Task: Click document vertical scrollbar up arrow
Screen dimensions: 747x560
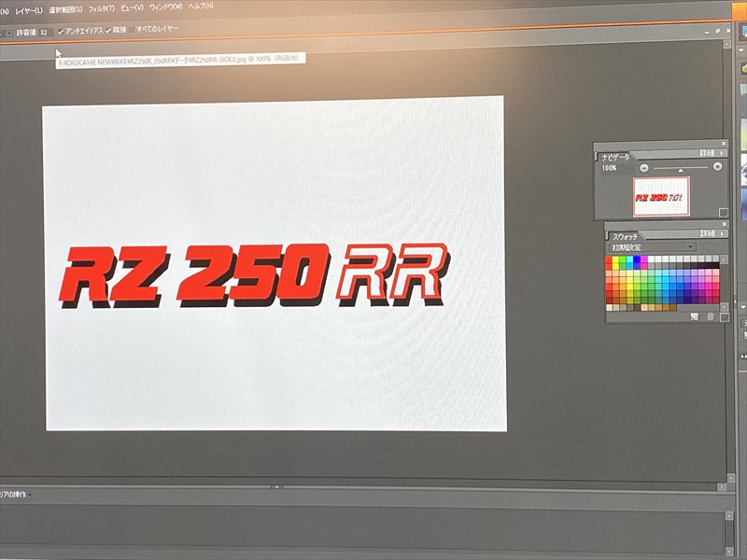Action: (x=726, y=44)
